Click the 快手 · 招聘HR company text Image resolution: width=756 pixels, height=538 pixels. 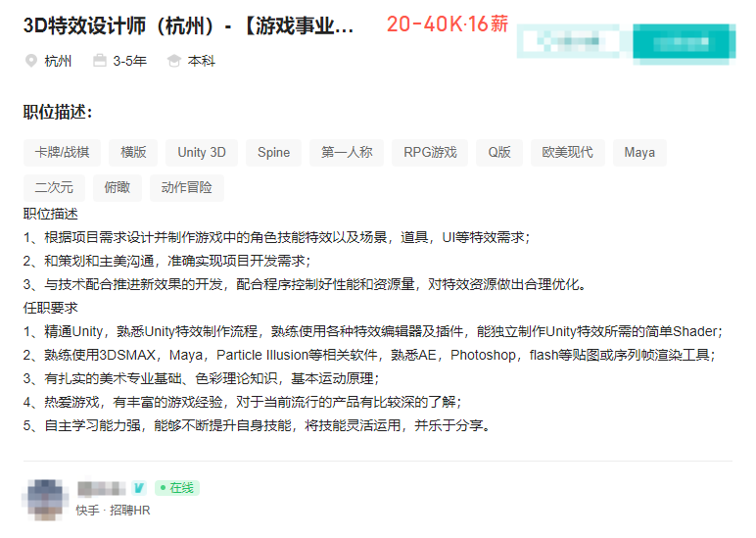point(114,511)
